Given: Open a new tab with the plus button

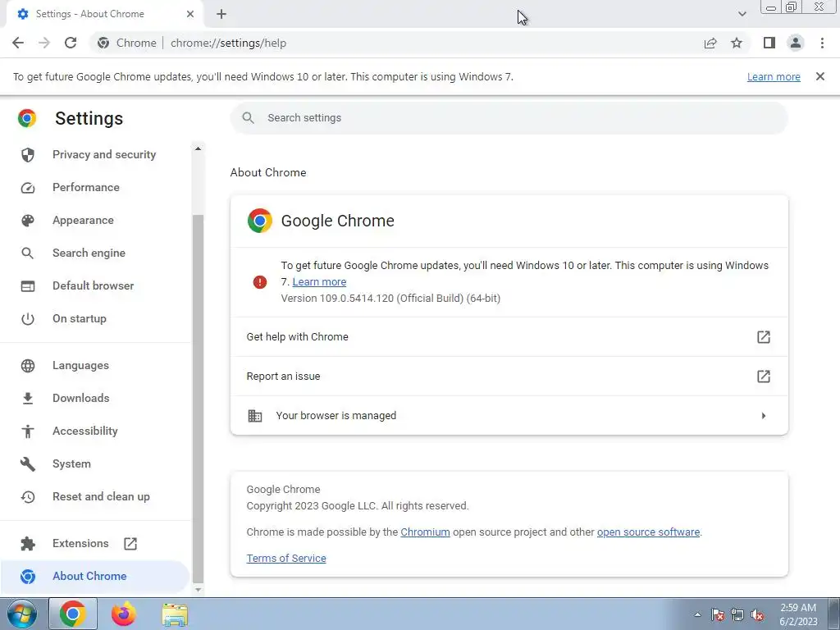Looking at the screenshot, I should (221, 14).
